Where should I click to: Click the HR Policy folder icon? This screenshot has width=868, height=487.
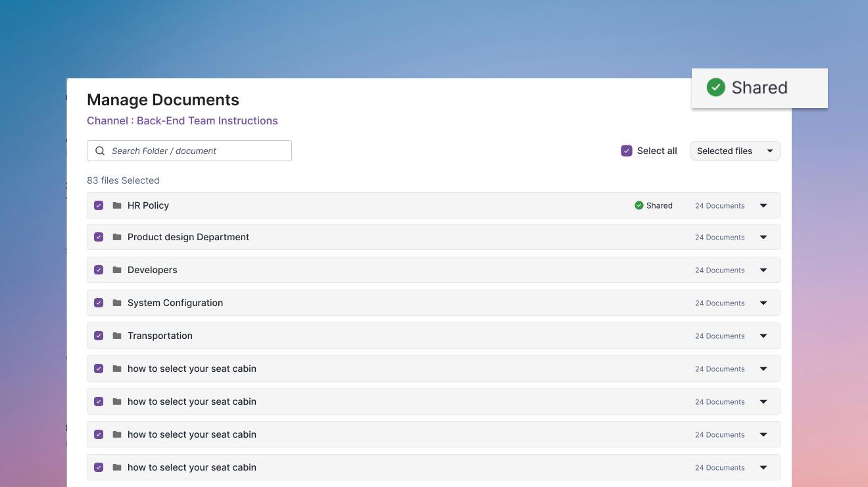117,205
